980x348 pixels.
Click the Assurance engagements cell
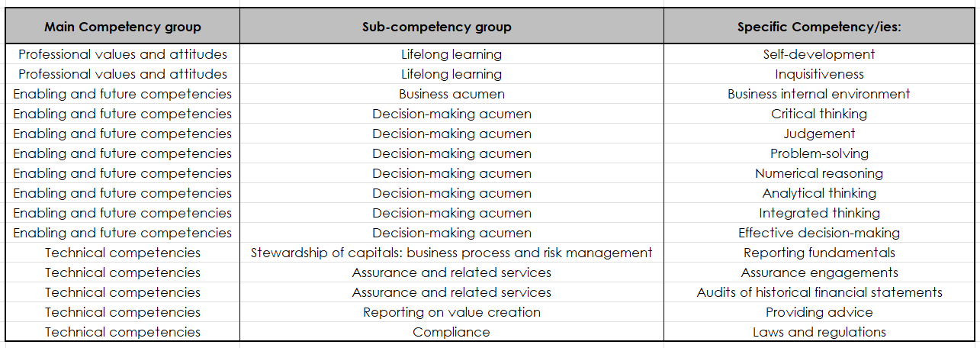click(x=819, y=272)
